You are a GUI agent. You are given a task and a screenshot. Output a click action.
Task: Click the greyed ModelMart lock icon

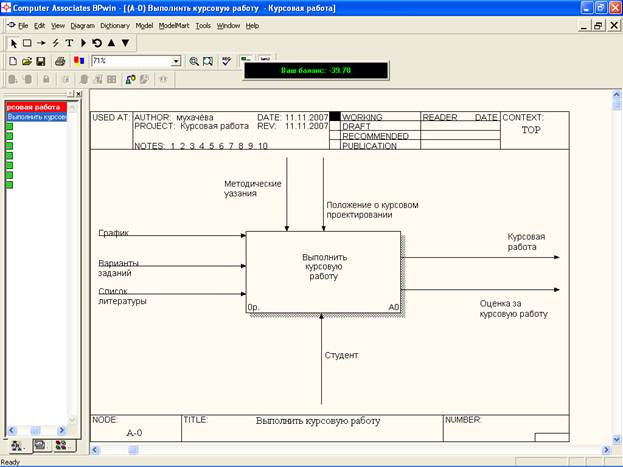tap(46, 79)
